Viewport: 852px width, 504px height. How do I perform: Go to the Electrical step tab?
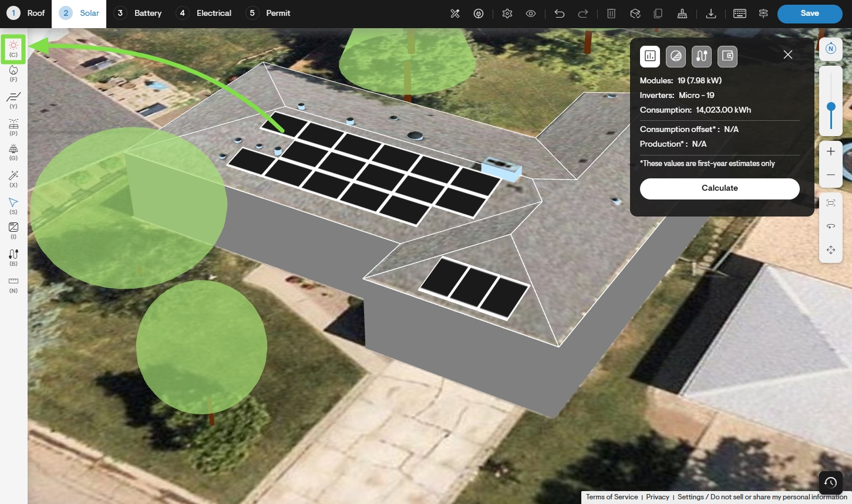click(x=204, y=13)
